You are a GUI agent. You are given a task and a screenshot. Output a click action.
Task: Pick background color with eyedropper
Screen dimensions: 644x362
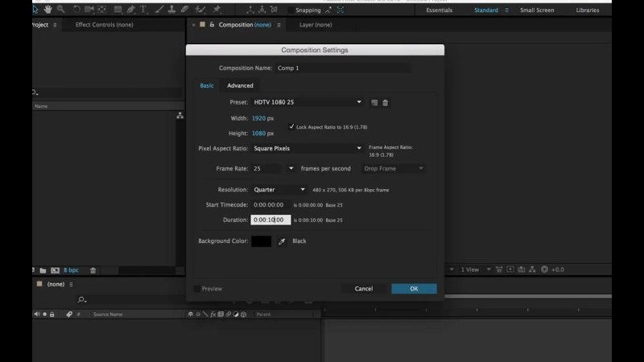point(282,241)
